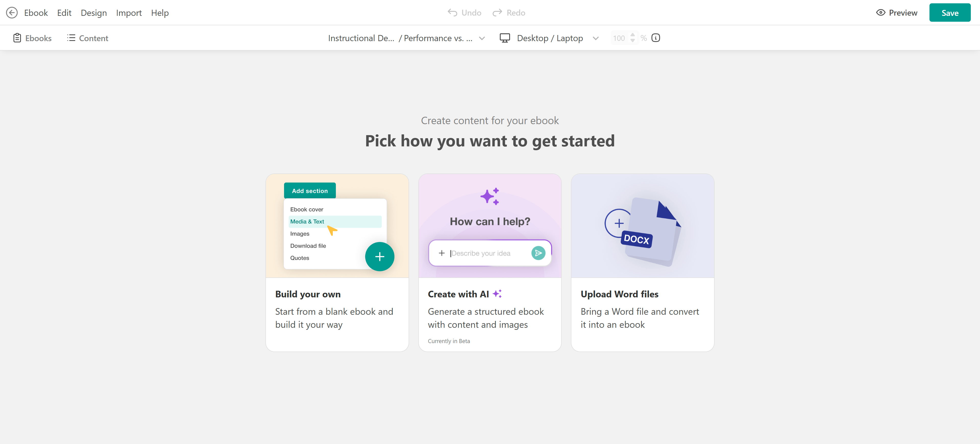Expand the ebook breadcrumb page dropdown

coord(482,38)
